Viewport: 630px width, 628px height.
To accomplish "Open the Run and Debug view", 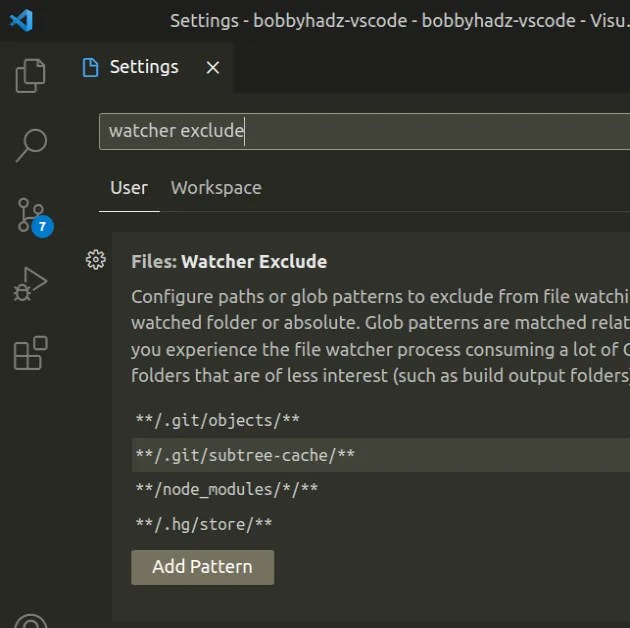I will point(31,284).
